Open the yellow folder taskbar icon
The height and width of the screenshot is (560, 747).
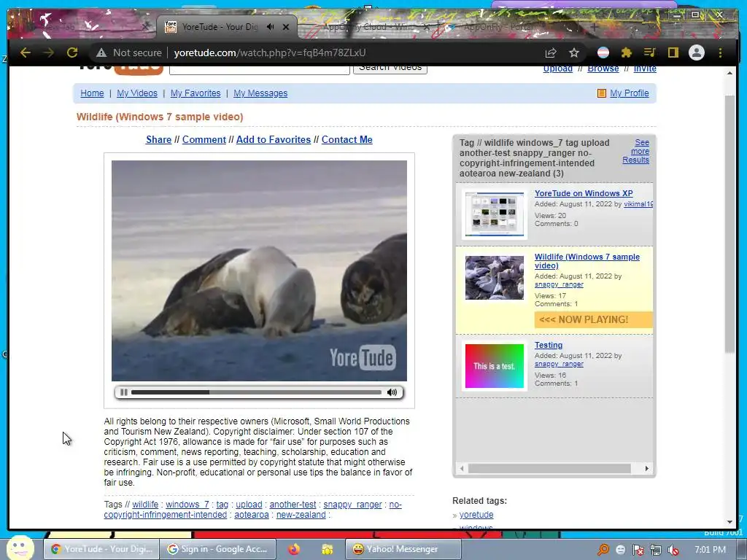tap(328, 549)
